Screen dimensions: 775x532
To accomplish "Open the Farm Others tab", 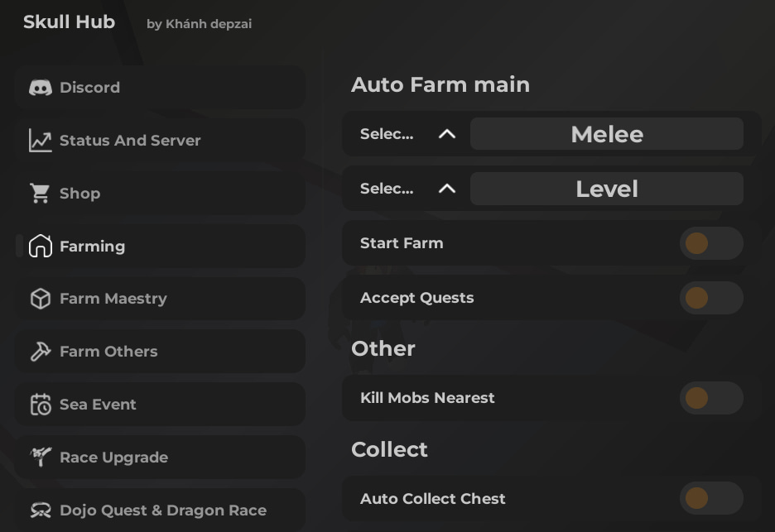I will pyautogui.click(x=160, y=351).
